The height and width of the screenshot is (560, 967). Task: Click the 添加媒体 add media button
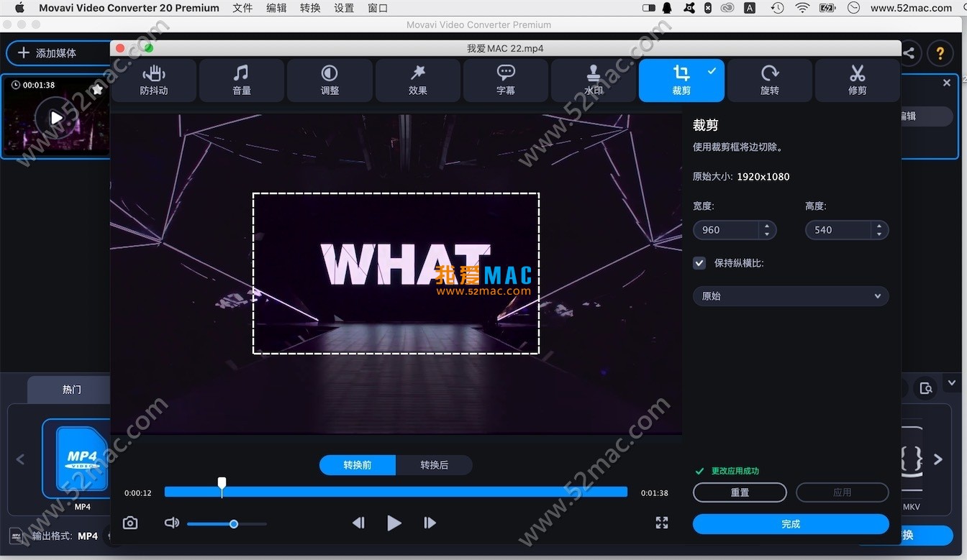point(58,53)
